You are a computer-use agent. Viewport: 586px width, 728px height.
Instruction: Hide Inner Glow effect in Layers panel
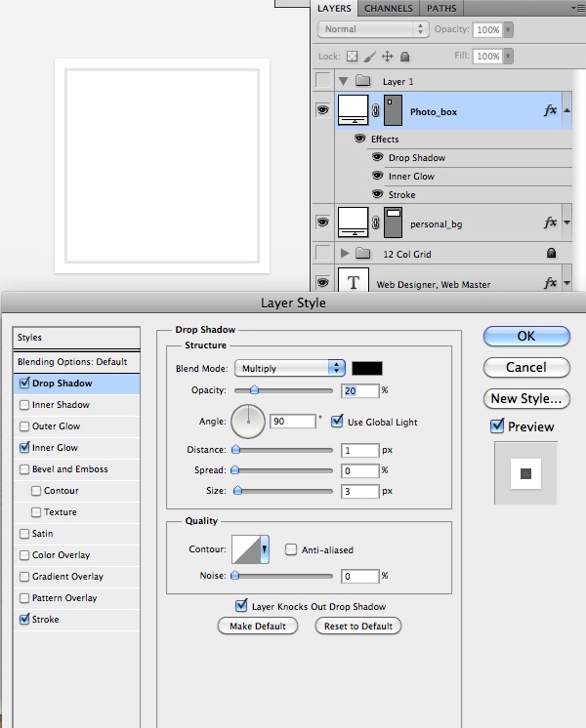(377, 176)
